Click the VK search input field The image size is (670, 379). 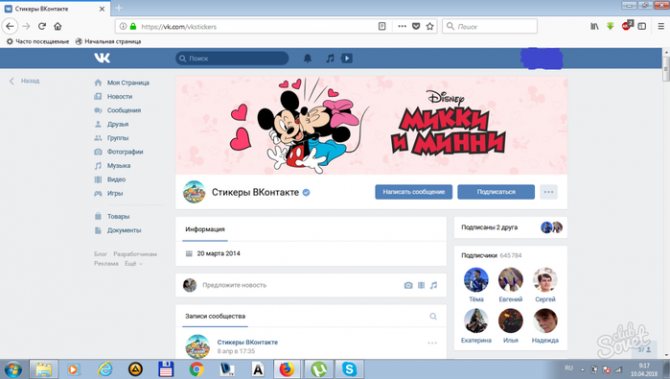(232, 59)
